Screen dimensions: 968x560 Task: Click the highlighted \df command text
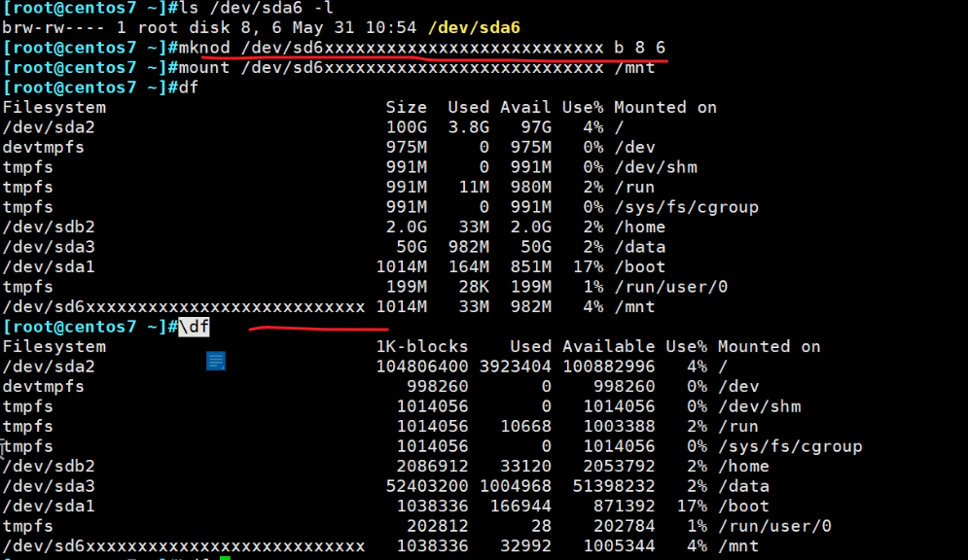coord(194,327)
